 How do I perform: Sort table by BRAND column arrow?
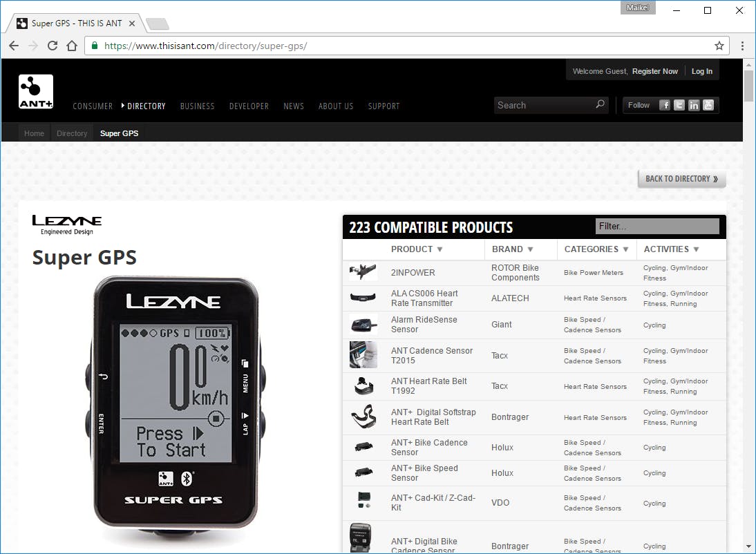pos(530,249)
